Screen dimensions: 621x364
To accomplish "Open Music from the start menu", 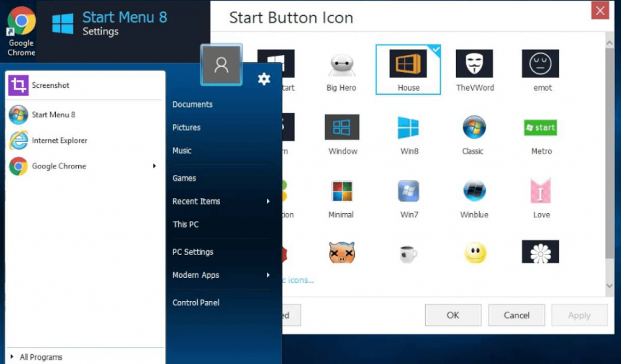I will pos(182,150).
